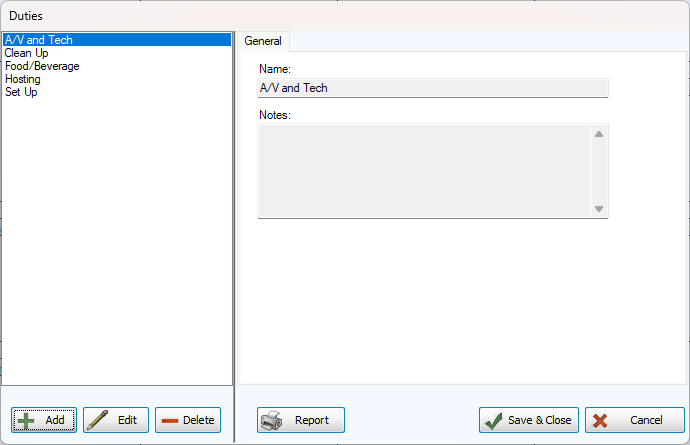The width and height of the screenshot is (690, 445).
Task: Click the red minus Delete icon
Action: click(170, 420)
